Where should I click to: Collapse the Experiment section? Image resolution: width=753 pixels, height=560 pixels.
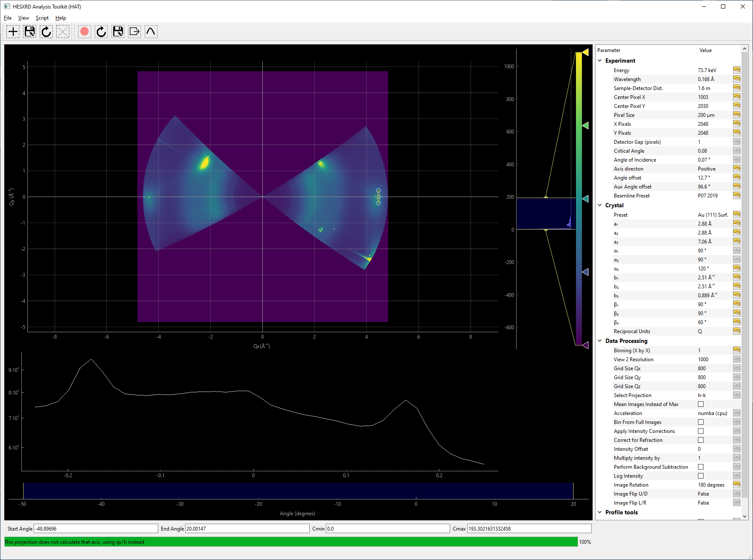point(600,61)
